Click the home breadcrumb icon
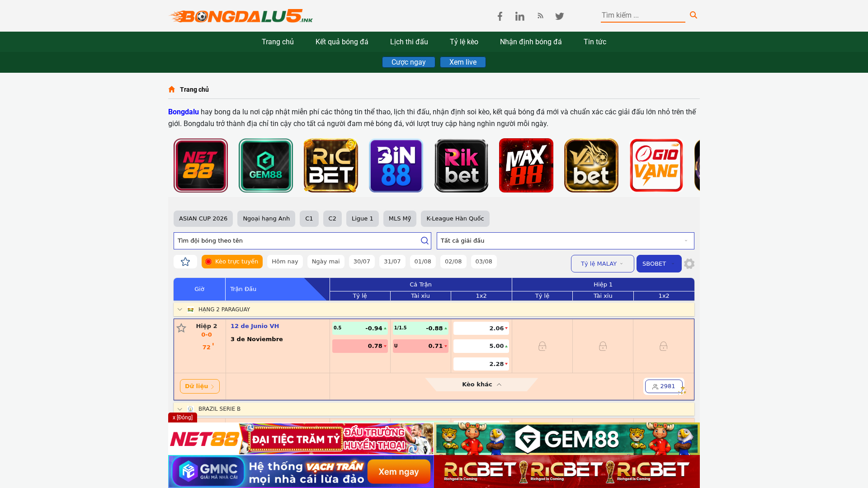The image size is (868, 488). point(172,89)
